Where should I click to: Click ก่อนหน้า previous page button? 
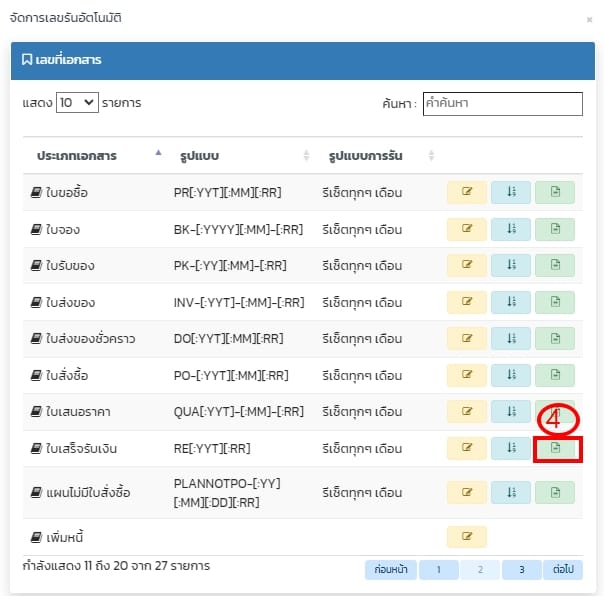point(390,570)
